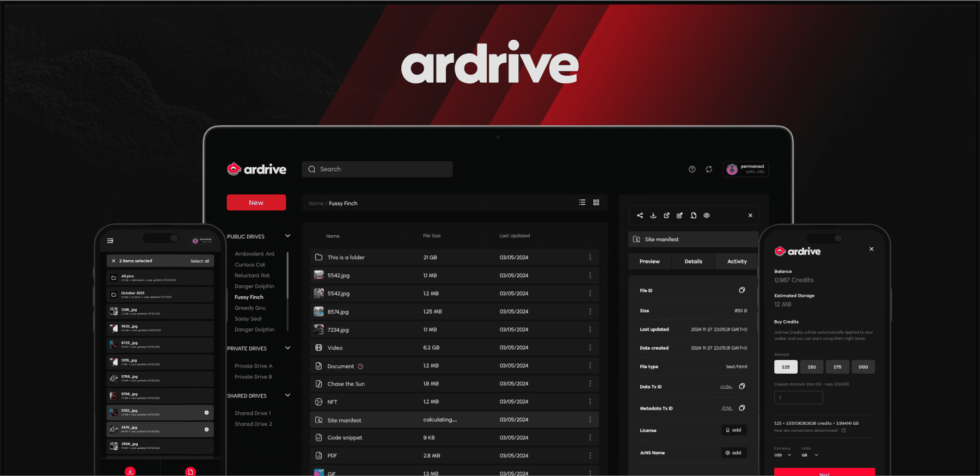980x476 pixels.
Task: Click the sync refresh icon
Action: (709, 169)
